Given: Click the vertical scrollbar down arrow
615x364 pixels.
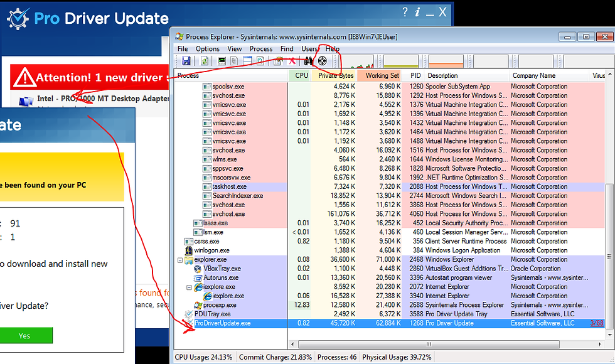Looking at the screenshot, I should pos(609,335).
